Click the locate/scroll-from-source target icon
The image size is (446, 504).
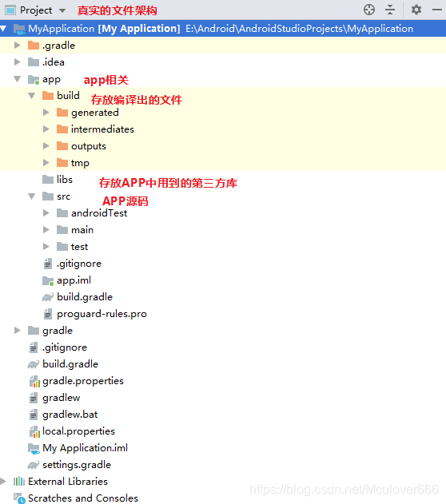369,10
